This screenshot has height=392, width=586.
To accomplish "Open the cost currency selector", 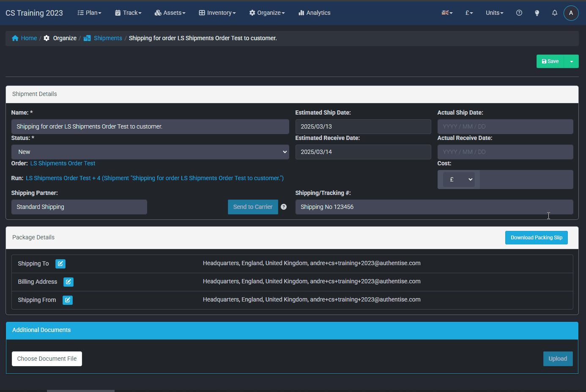I will click(x=459, y=180).
